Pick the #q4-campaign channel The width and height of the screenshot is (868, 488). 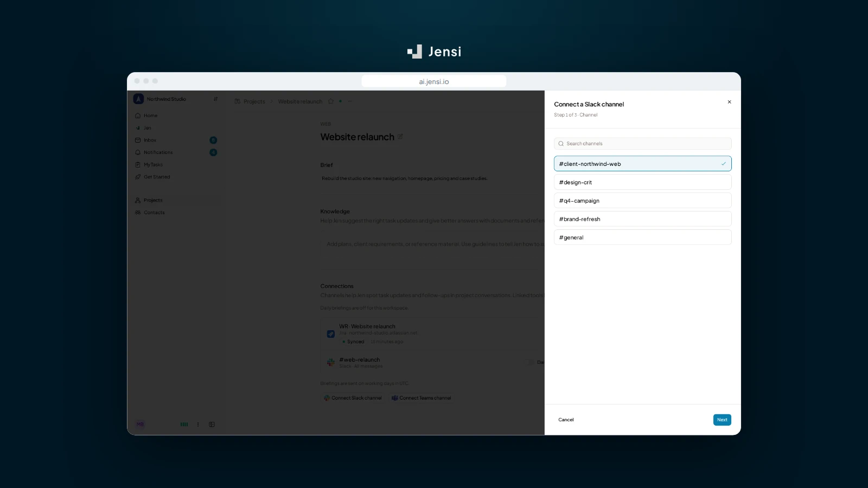(642, 201)
